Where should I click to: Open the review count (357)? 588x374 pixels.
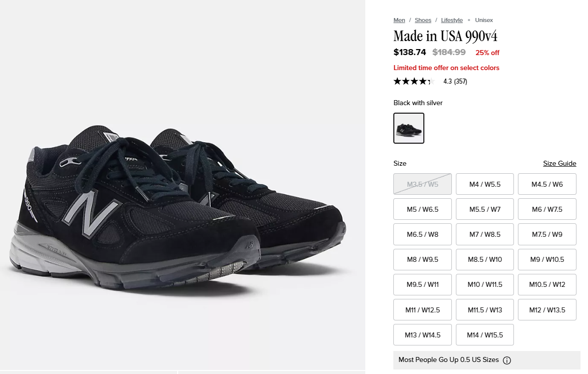(460, 82)
